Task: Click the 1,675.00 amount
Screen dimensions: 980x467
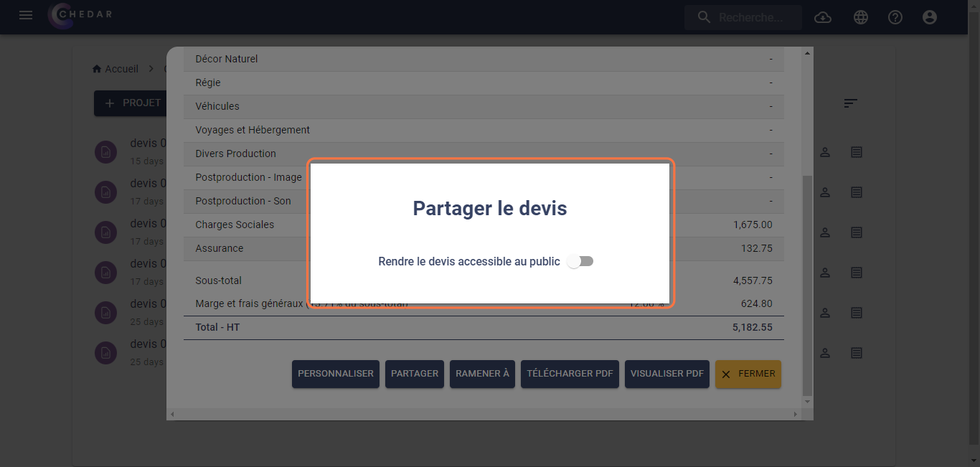Action: tap(753, 225)
